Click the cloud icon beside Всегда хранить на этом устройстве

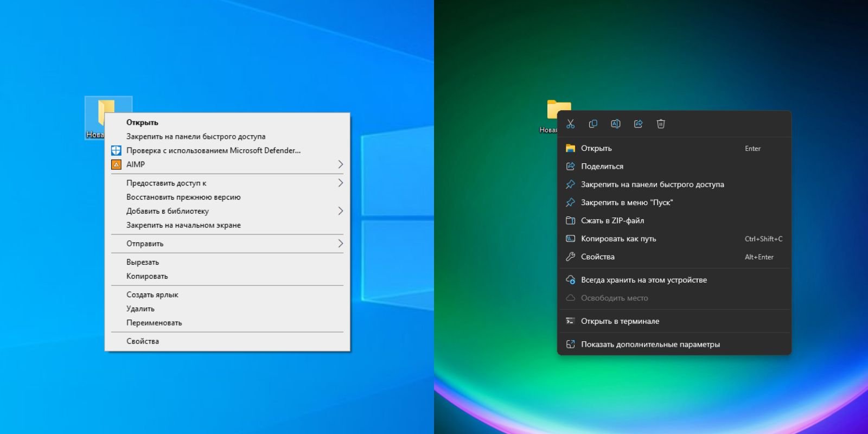[570, 280]
